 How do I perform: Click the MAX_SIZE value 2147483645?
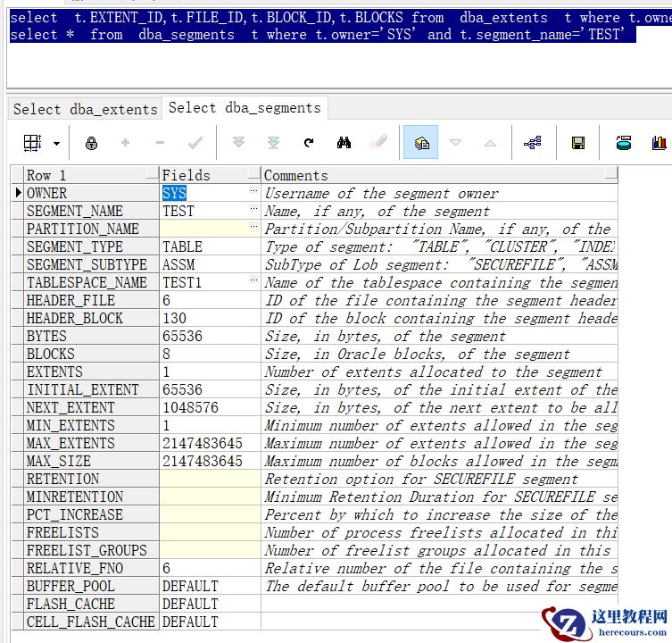coord(203,461)
